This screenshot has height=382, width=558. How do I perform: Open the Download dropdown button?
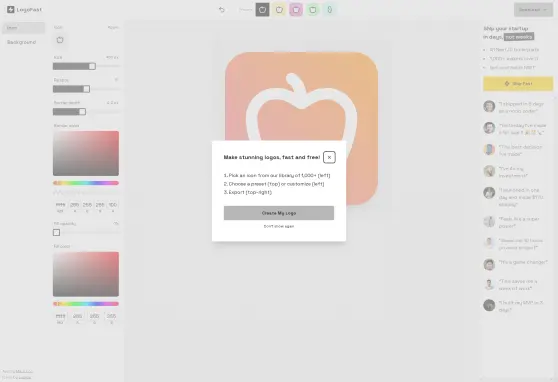click(533, 10)
